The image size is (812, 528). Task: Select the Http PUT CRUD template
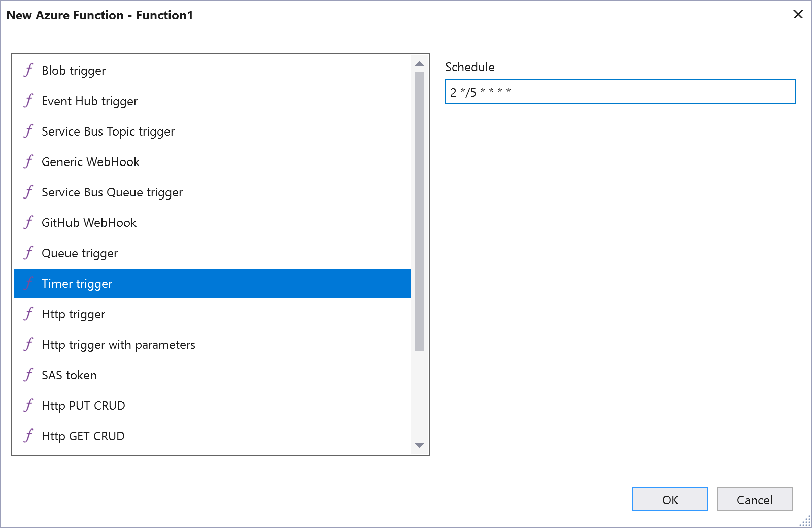point(83,405)
